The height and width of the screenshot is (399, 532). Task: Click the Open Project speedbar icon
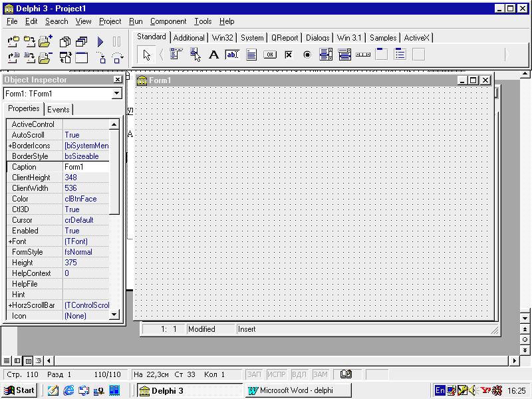13,41
